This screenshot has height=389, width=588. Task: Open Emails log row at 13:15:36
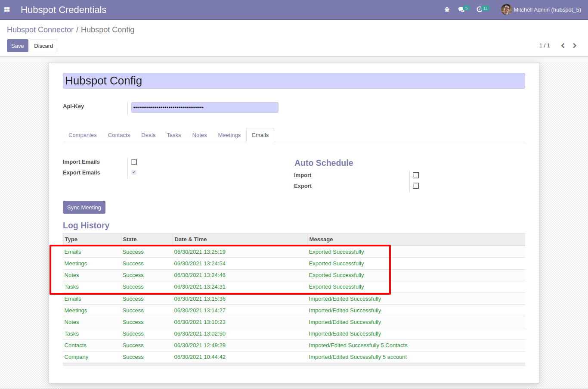pos(294,299)
